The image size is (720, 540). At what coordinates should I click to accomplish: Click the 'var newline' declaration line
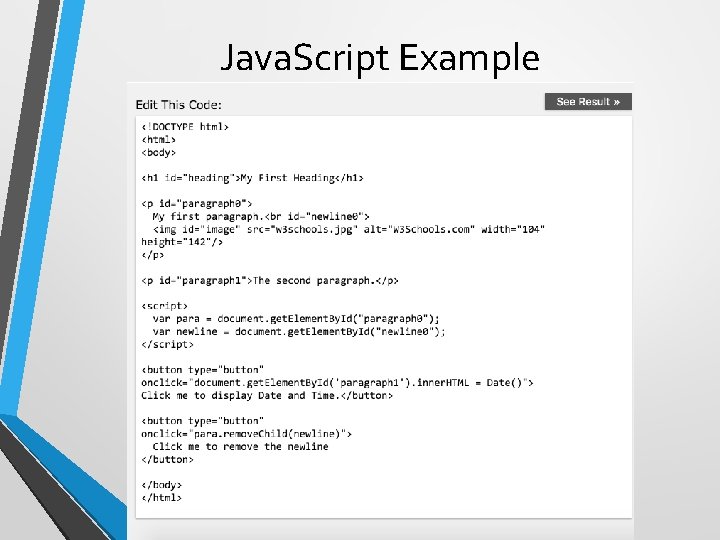point(299,332)
